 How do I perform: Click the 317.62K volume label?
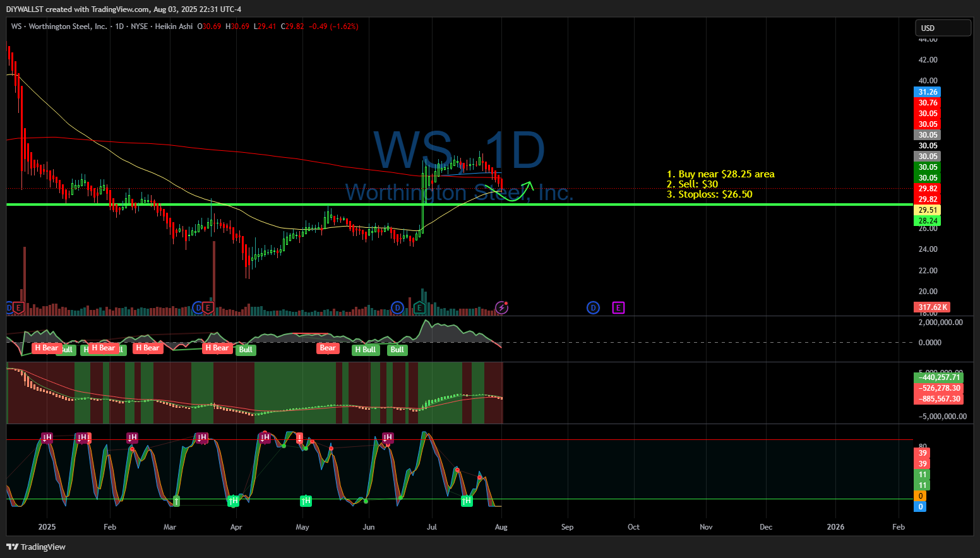pyautogui.click(x=932, y=307)
